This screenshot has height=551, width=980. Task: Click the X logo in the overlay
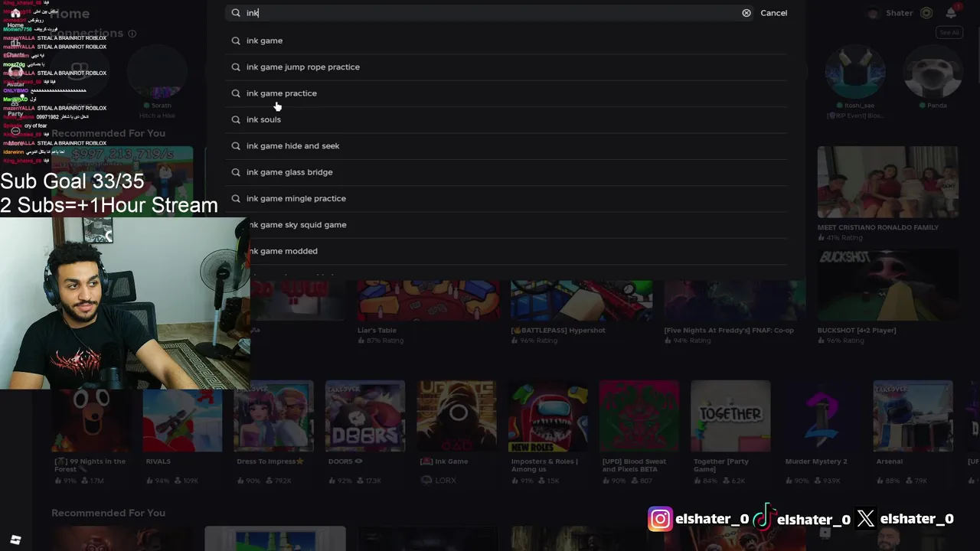[866, 519]
